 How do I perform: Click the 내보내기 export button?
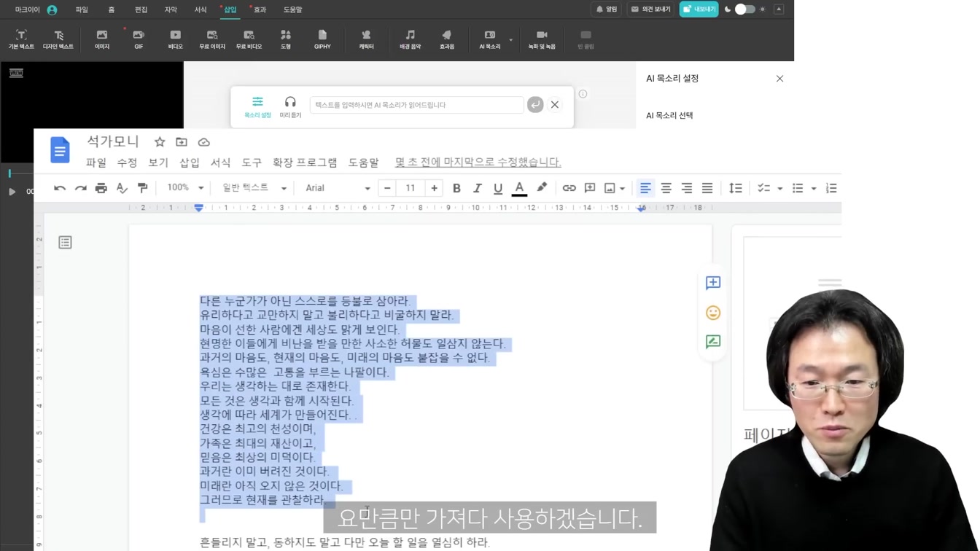[699, 9]
